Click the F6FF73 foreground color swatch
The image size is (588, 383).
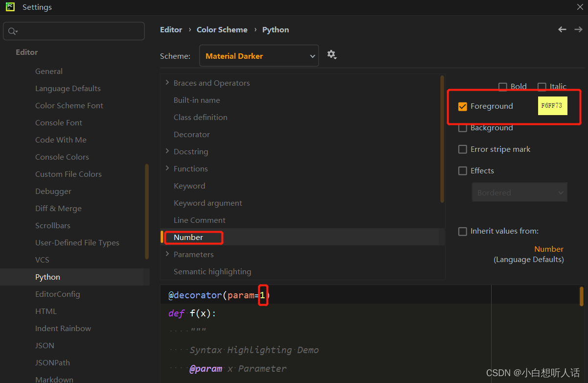pos(552,106)
